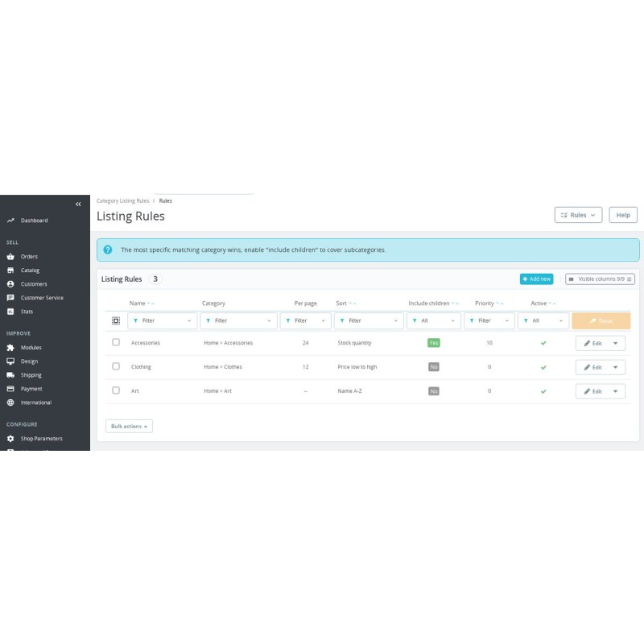644x644 pixels.
Task: Edit the Clothing rule
Action: (x=592, y=368)
